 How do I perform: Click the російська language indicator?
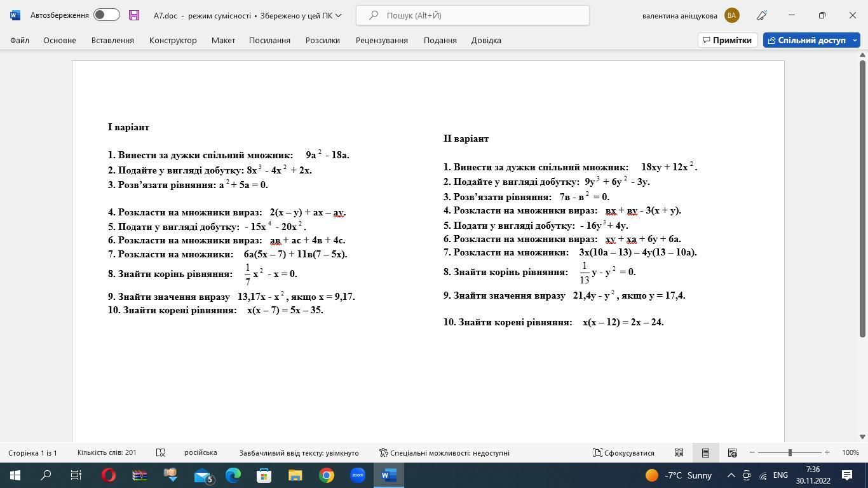tap(201, 453)
